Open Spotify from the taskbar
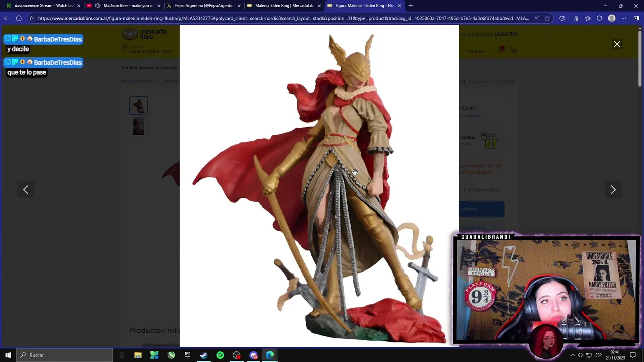 (220, 355)
